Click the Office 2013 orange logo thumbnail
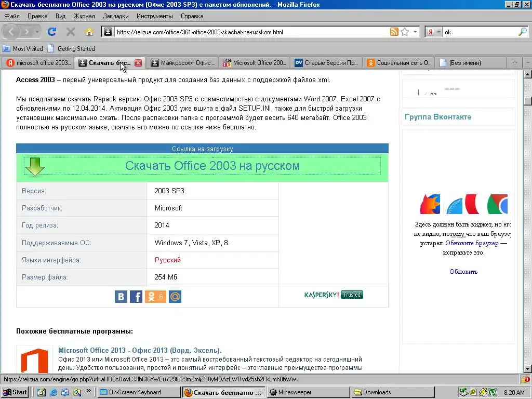This screenshot has height=399, width=532. 35,361
